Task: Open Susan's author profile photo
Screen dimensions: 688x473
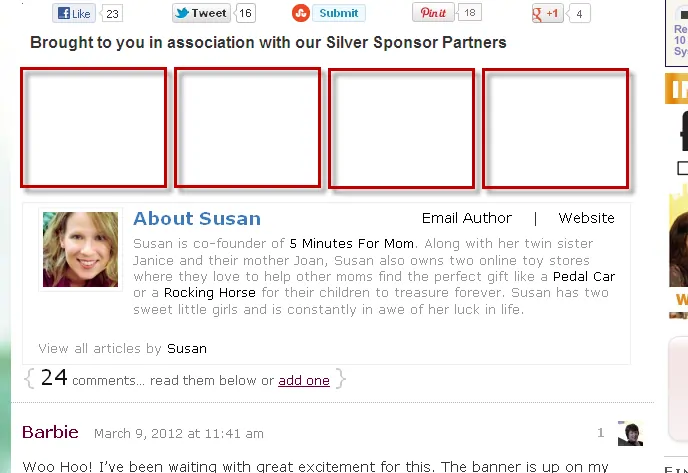Action: tap(80, 250)
